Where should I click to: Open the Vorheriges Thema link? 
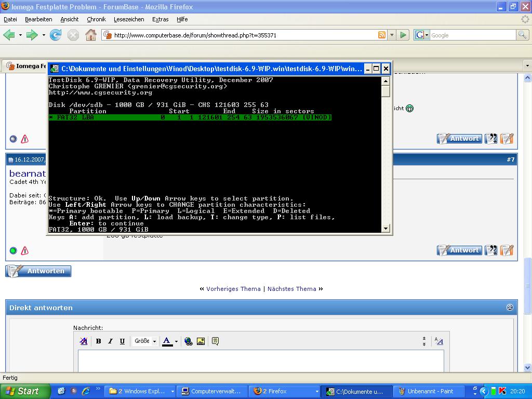point(233,289)
